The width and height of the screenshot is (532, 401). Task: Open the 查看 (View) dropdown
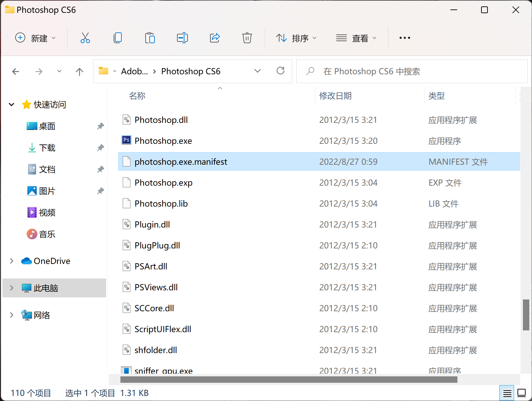pos(356,38)
